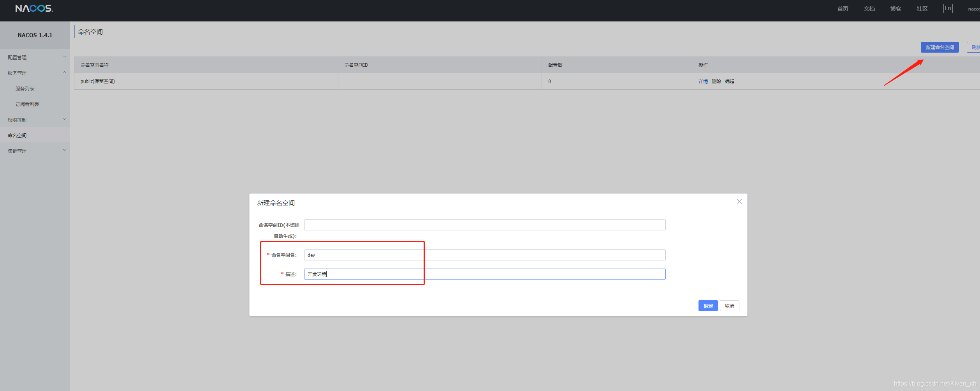Click the 操作 column header
This screenshot has width=980, height=391.
[836, 65]
